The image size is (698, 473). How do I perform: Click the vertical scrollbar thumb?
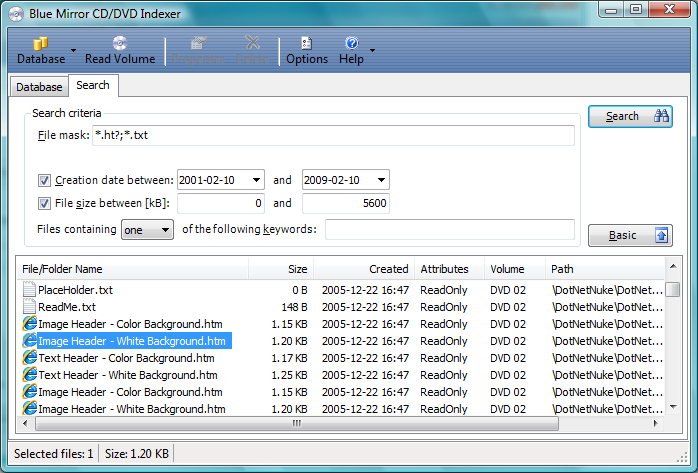click(x=673, y=289)
